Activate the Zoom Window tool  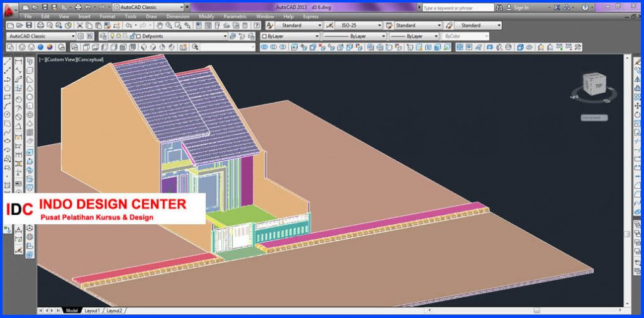click(178, 26)
